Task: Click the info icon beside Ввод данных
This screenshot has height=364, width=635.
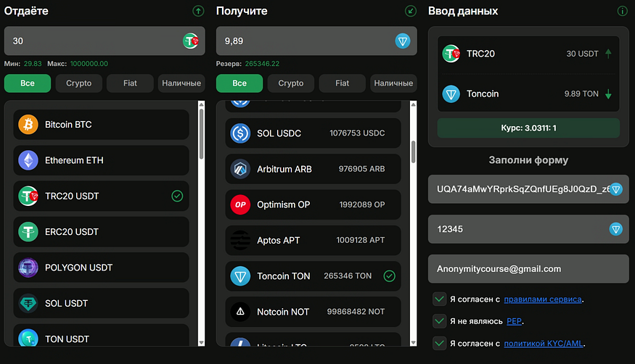Action: [x=622, y=11]
